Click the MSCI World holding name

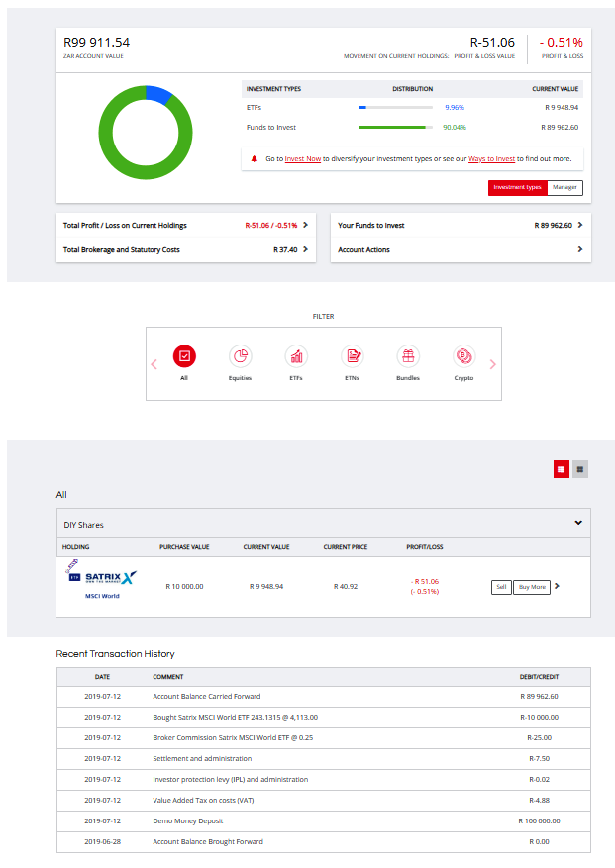click(102, 596)
